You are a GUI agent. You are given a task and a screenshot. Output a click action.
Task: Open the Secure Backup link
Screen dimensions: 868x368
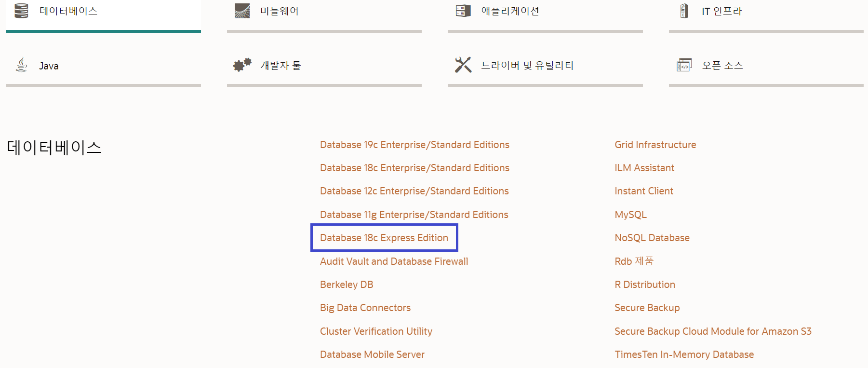[x=647, y=308]
